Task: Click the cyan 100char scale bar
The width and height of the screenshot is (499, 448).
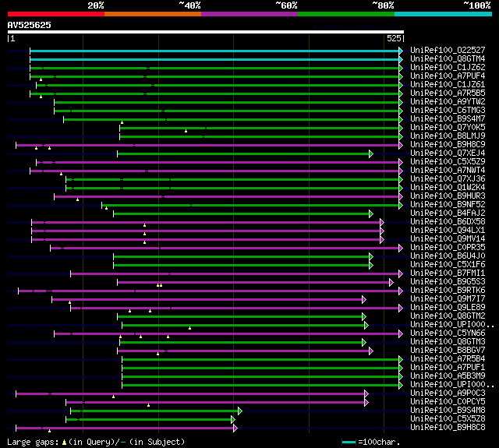Action: (x=349, y=442)
